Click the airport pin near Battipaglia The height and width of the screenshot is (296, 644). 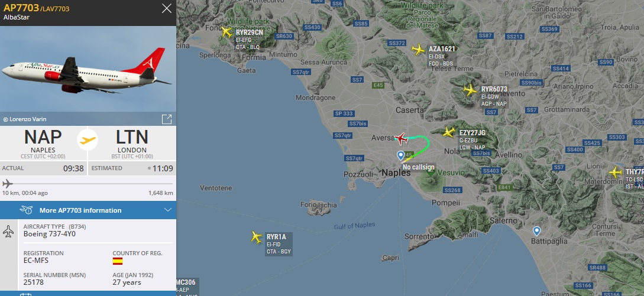coord(536,231)
